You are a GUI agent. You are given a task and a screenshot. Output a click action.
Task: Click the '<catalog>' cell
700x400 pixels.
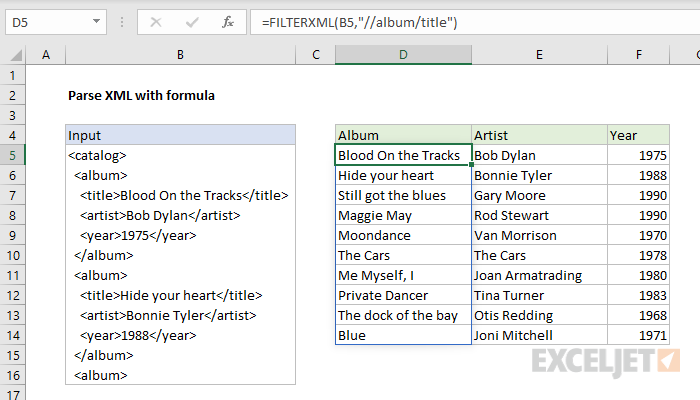click(180, 155)
